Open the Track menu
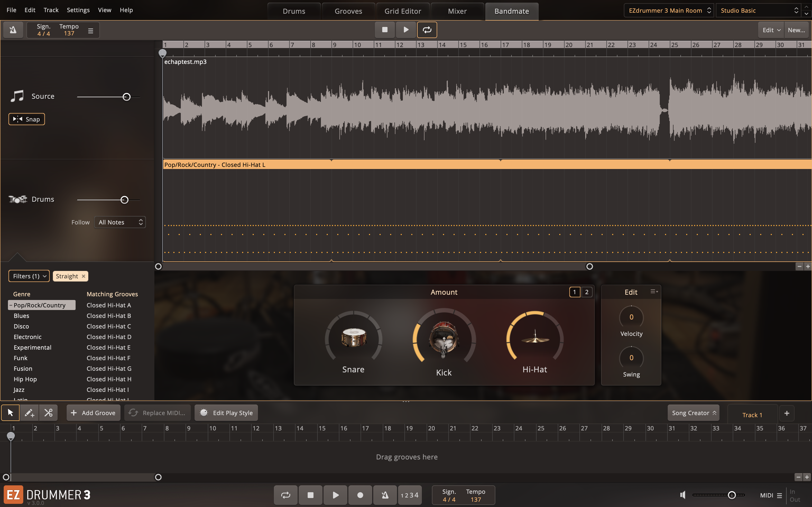The width and height of the screenshot is (812, 507). coord(51,10)
